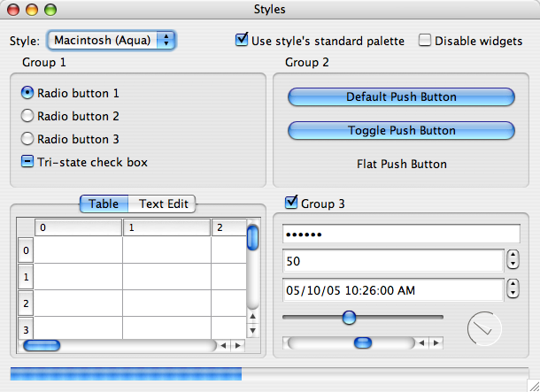Switch to the Text Edit tab
The image size is (540, 392).
(x=163, y=204)
